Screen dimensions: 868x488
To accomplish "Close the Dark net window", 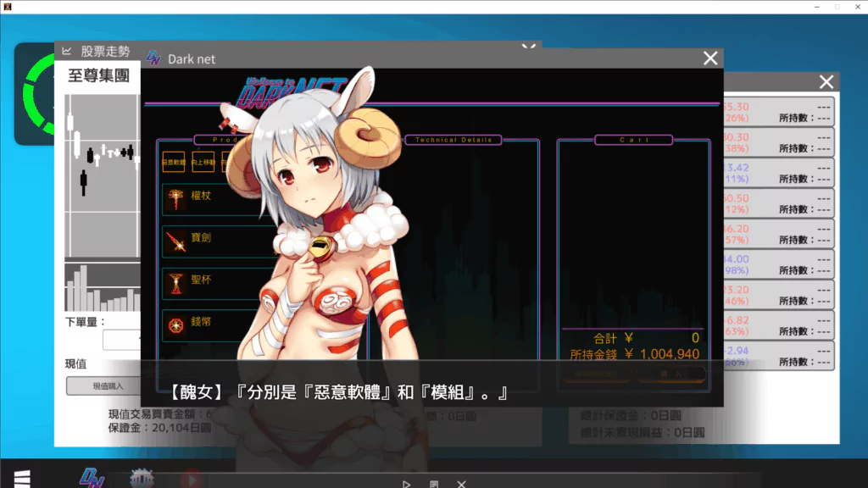I will point(710,58).
